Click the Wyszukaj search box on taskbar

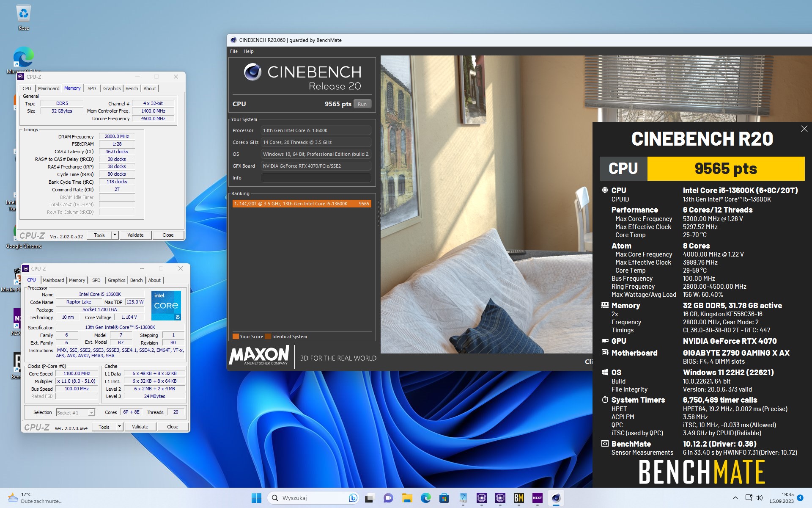313,498
